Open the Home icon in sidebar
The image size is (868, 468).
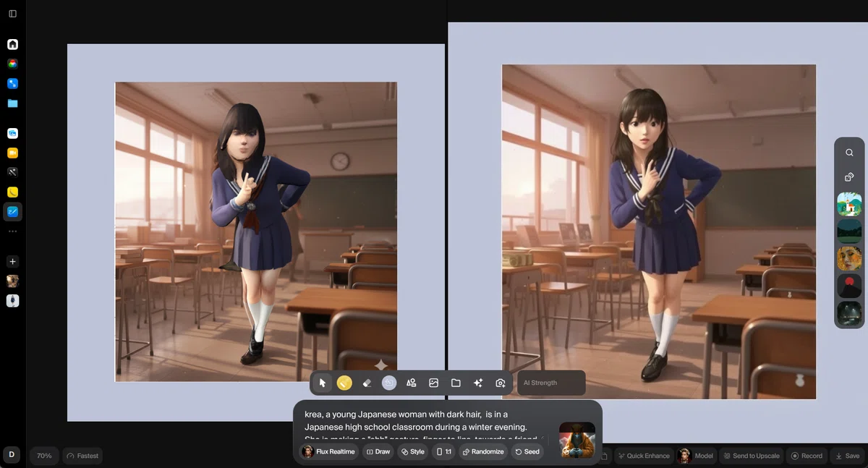[12, 44]
